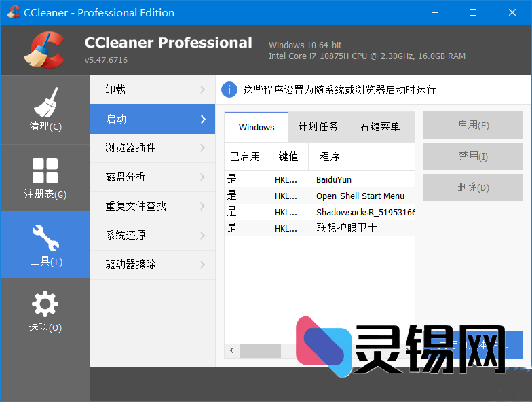Viewport: 532px width, 402px height.
Task: Select the ShadowsocksR startup entry
Action: point(319,212)
